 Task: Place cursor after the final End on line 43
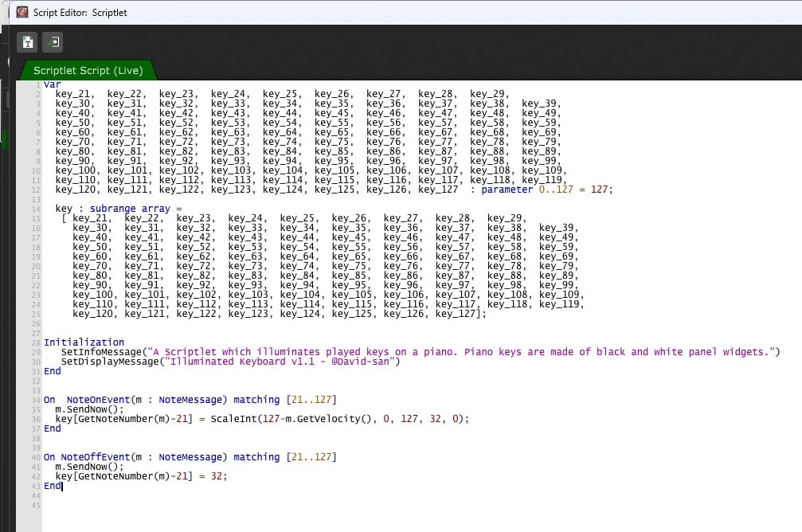pos(62,486)
